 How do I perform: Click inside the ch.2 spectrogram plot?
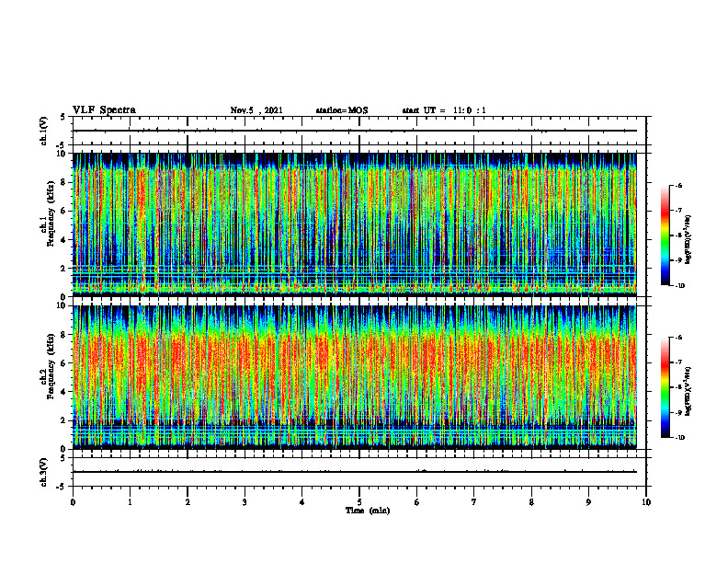[x=359, y=377]
